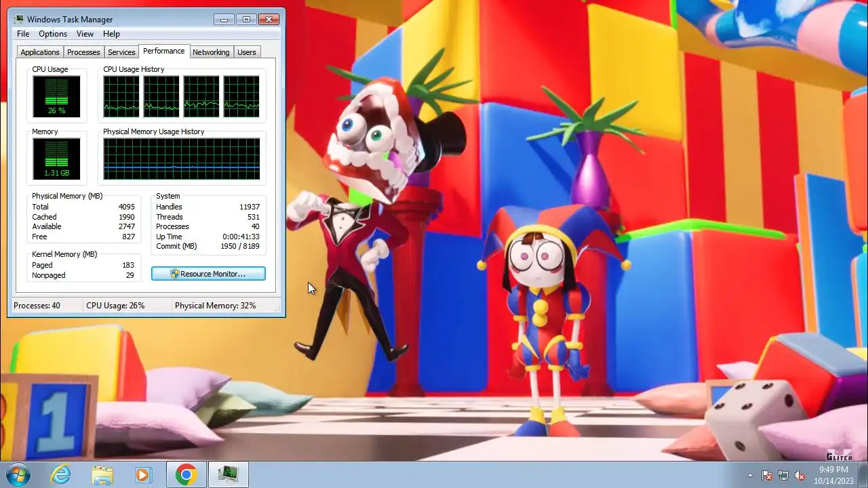This screenshot has height=488, width=868.
Task: Click the muted volume tray icon
Action: tap(800, 475)
